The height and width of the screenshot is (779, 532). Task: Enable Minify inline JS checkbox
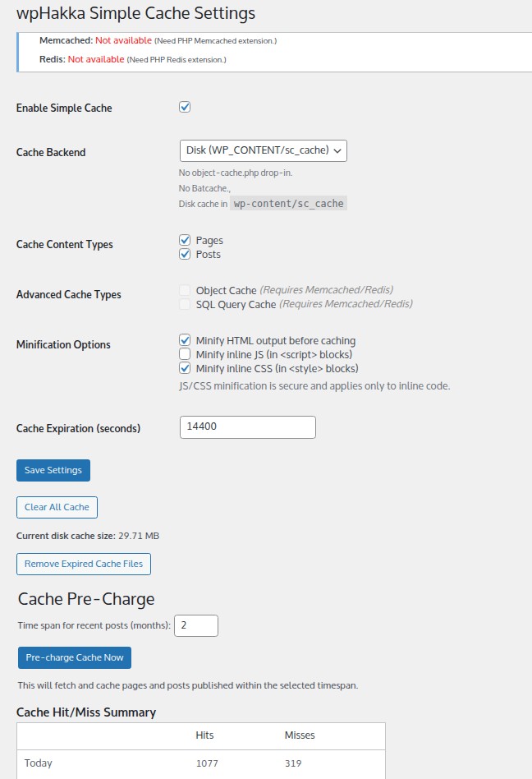[x=185, y=354]
